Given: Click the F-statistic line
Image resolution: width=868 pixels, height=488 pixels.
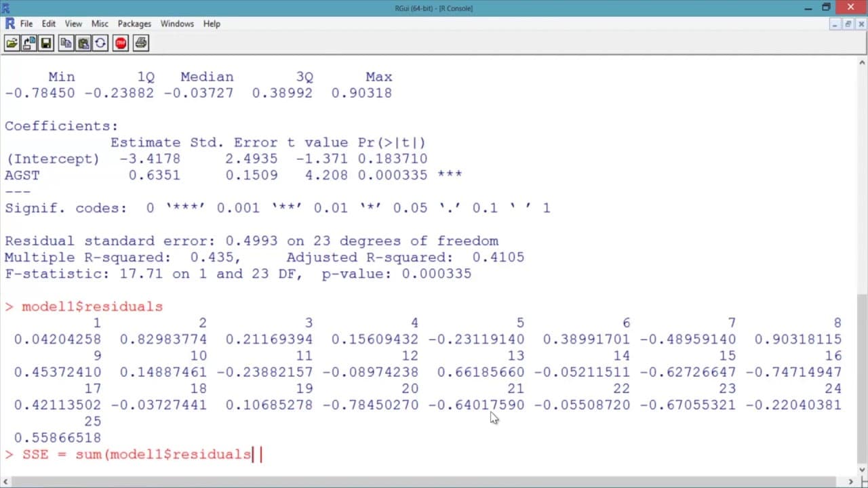Looking at the screenshot, I should pyautogui.click(x=238, y=274).
